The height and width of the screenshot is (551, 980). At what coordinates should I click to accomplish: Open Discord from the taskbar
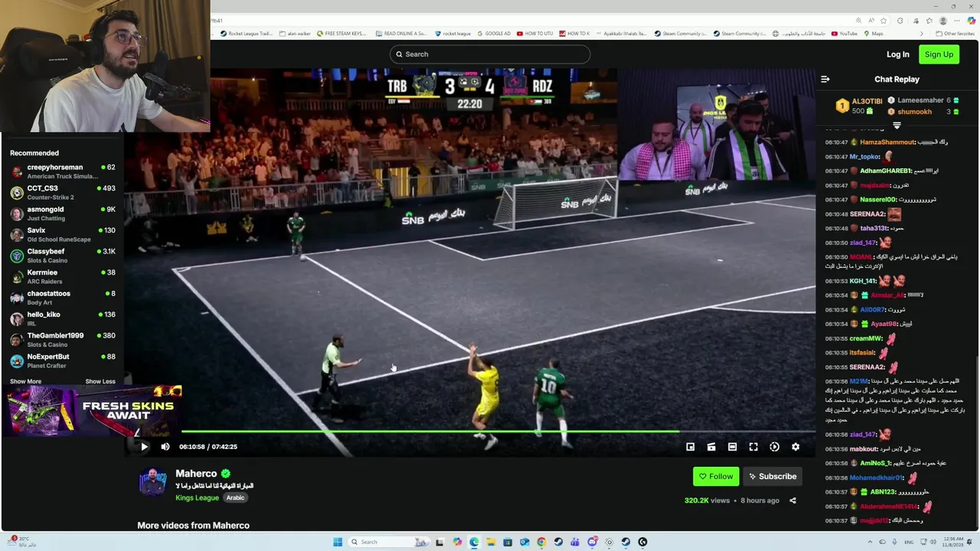592,542
